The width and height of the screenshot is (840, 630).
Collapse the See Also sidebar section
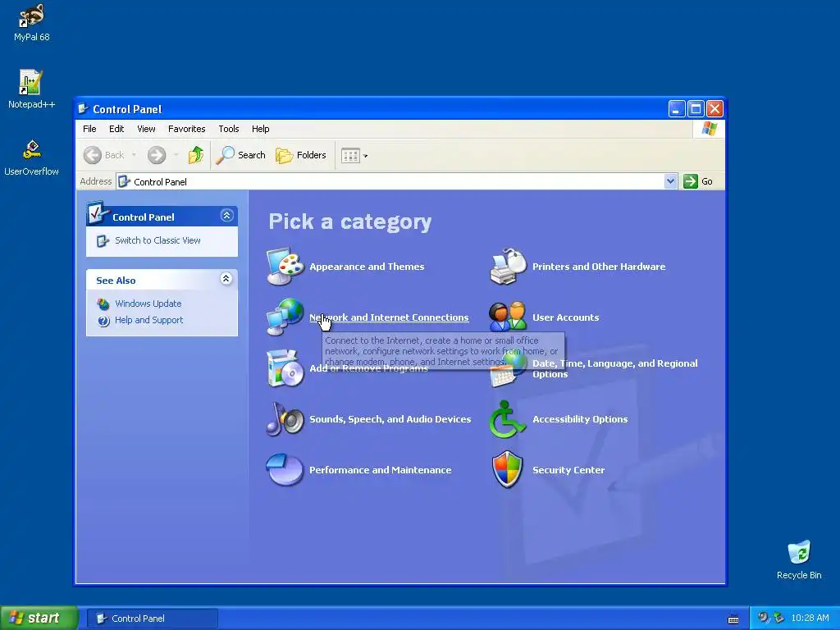point(226,279)
